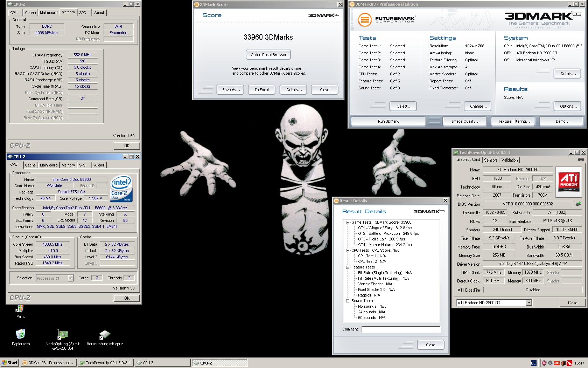
Task: Click OK in the upper CPU-Z window
Action: click(127, 145)
